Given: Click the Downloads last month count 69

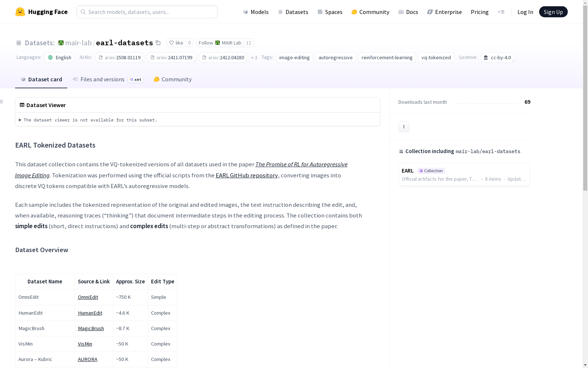Looking at the screenshot, I should coord(527,102).
